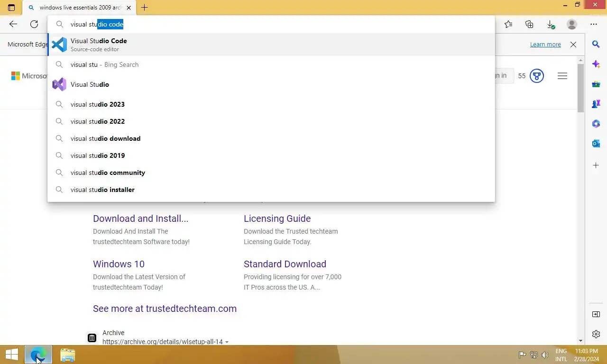
Task: Pick the visual studio community suggestion
Action: point(271,173)
